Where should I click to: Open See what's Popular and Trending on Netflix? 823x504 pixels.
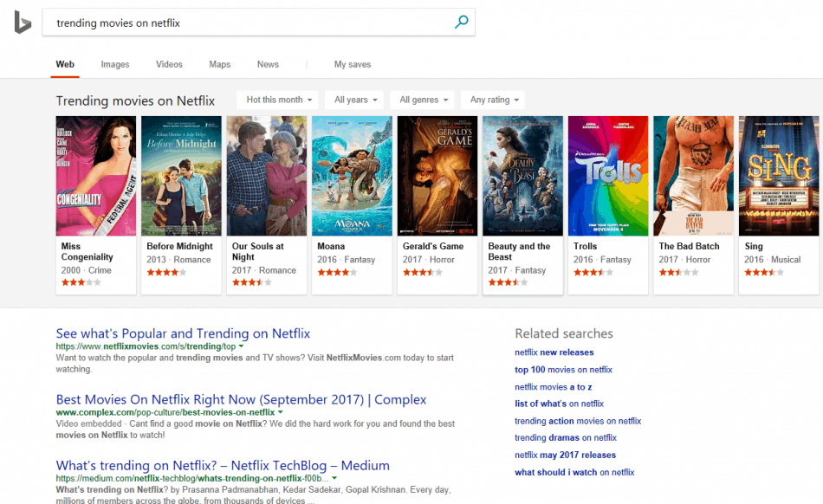pos(183,333)
